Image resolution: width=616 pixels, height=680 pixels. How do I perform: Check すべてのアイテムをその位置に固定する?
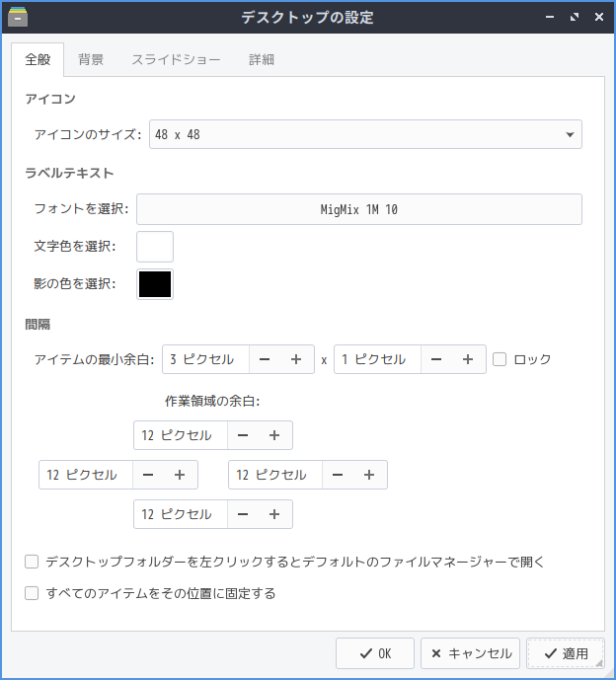coord(32,593)
